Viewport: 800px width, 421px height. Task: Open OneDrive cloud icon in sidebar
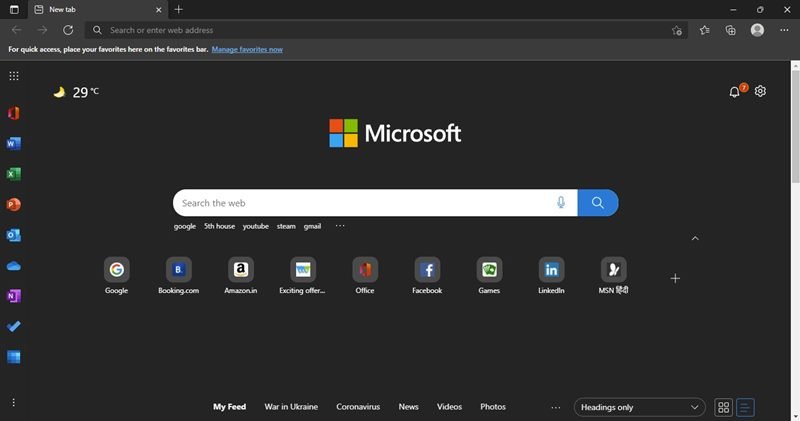(x=14, y=266)
